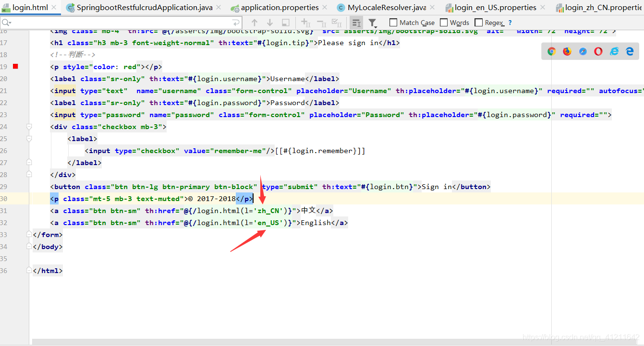This screenshot has width=644, height=346.
Task: Click red color swatch on line 19
Action: (15, 66)
